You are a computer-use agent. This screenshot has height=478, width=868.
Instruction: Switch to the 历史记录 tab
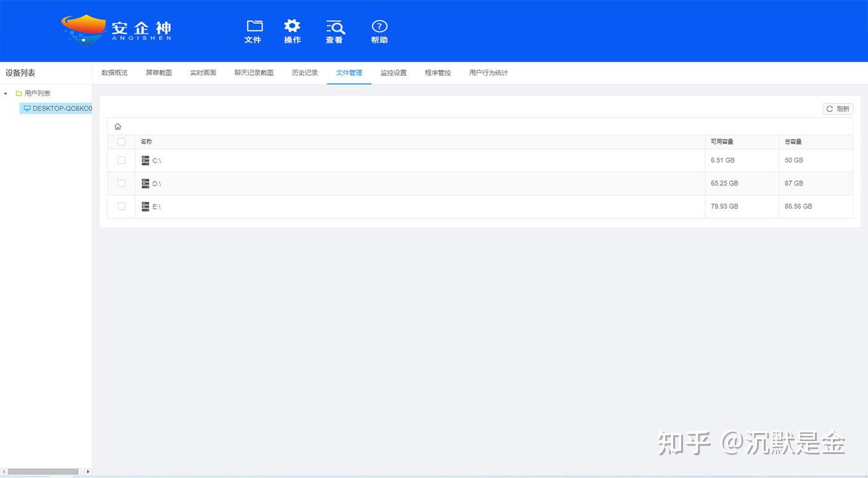[x=305, y=73]
